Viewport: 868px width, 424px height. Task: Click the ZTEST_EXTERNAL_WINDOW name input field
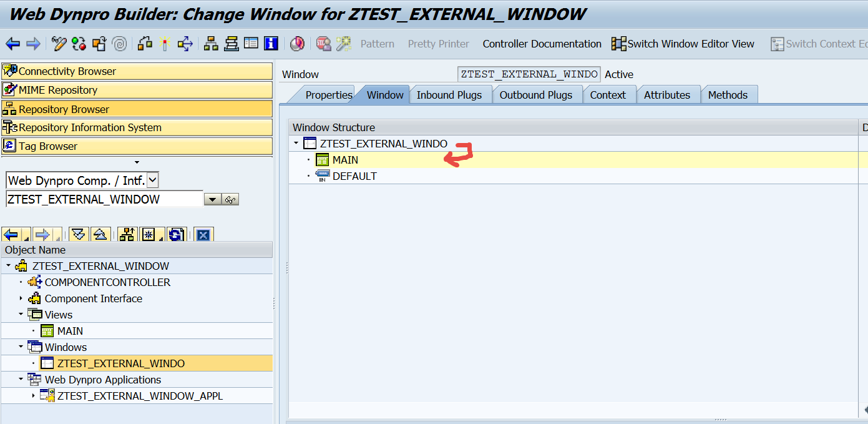(x=100, y=199)
